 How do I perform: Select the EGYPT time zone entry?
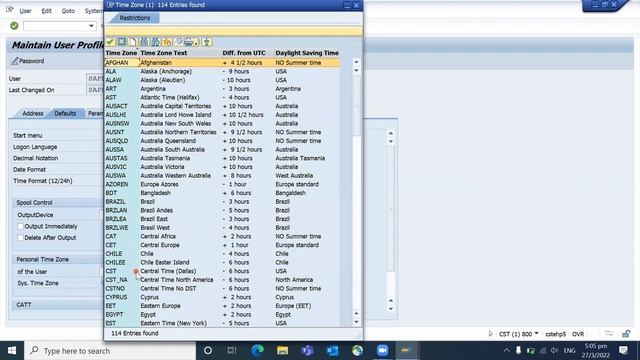click(222, 314)
